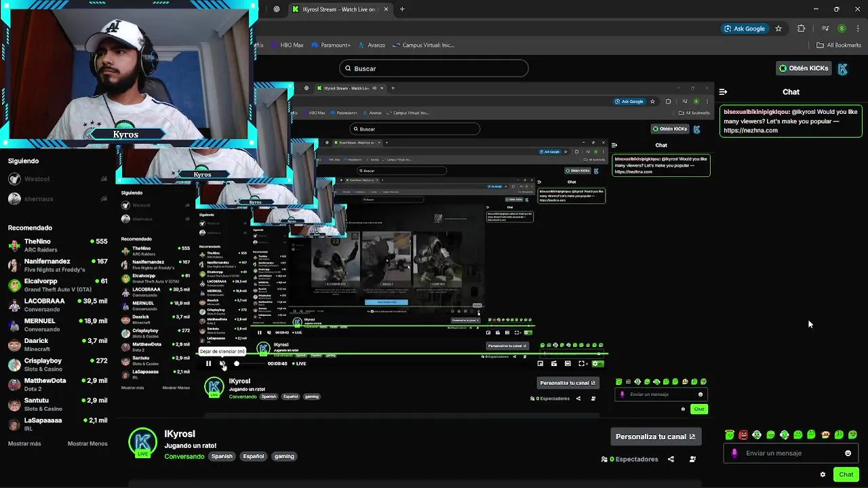The image size is (868, 488).
Task: Open recommended channel Crisplayboy
Action: 58,365
